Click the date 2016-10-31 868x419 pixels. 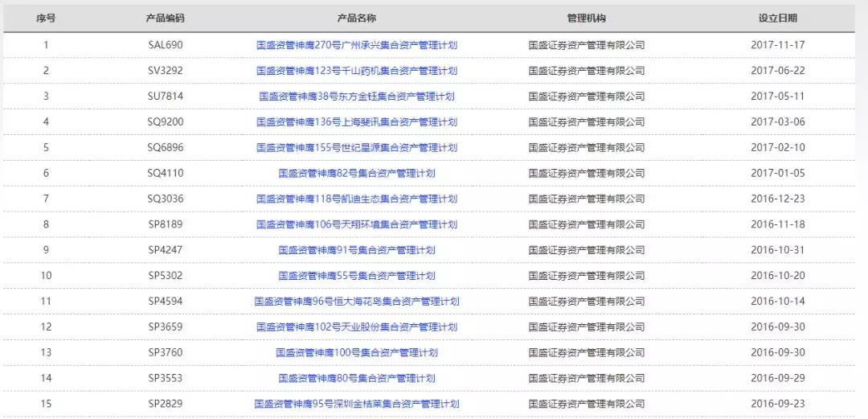coord(778,250)
